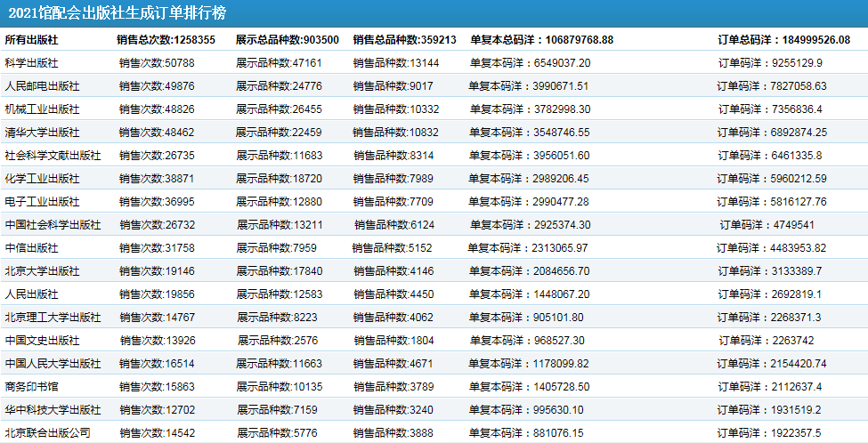Select the 订单总码洋 184999526.08 header total
The image size is (868, 443).
(x=783, y=40)
